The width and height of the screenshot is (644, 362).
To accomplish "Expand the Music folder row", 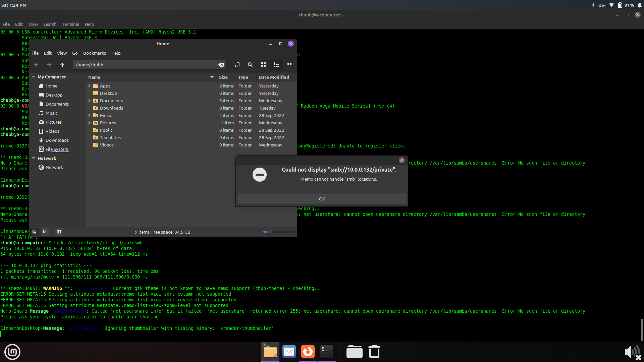I will pyautogui.click(x=90, y=115).
